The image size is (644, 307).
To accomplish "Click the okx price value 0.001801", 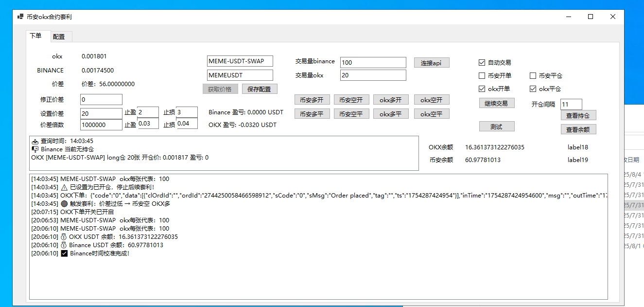I will point(94,56).
